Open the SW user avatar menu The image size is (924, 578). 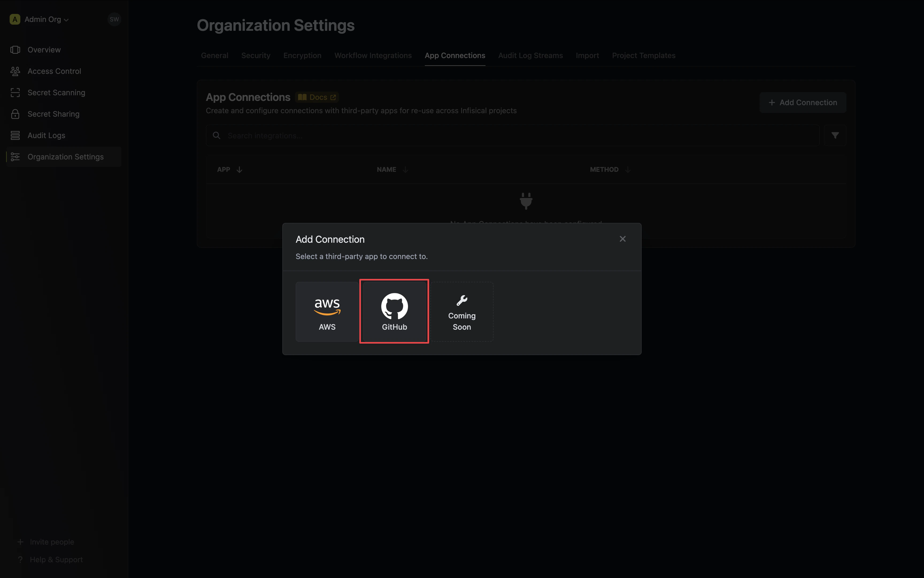coord(114,19)
